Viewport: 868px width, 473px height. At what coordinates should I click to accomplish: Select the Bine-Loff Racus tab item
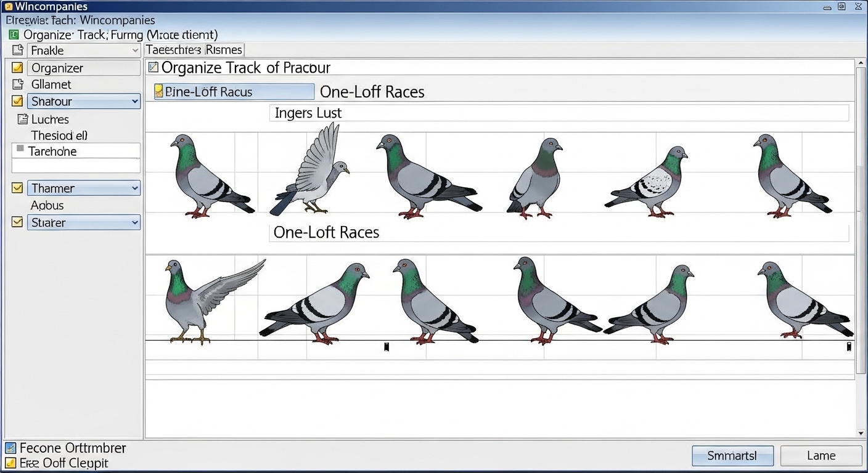[234, 92]
